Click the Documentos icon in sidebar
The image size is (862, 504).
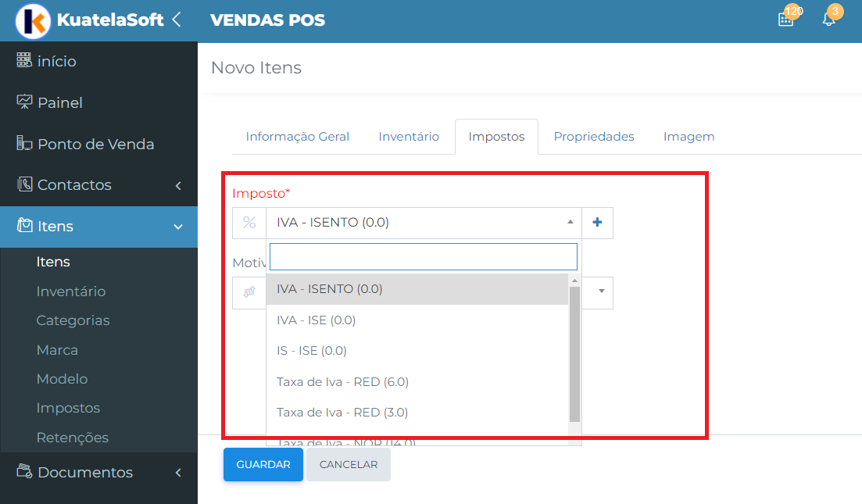24,471
